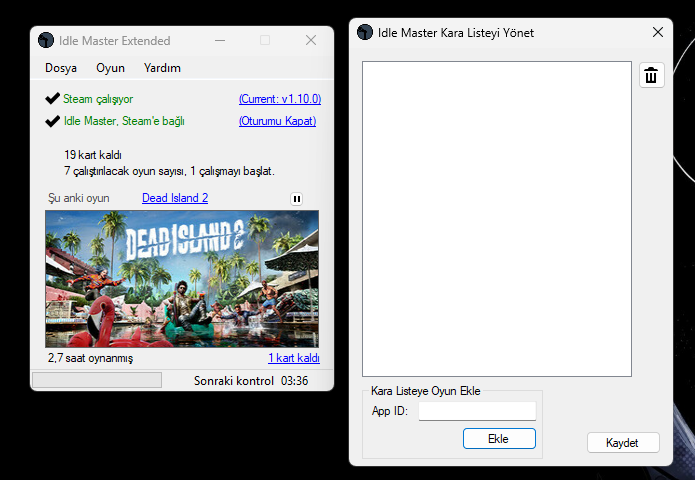Click the checkmark icon beside 'Idle Master, Steam'e bağlı'
Viewport: 695px width, 480px height.
[x=52, y=121]
